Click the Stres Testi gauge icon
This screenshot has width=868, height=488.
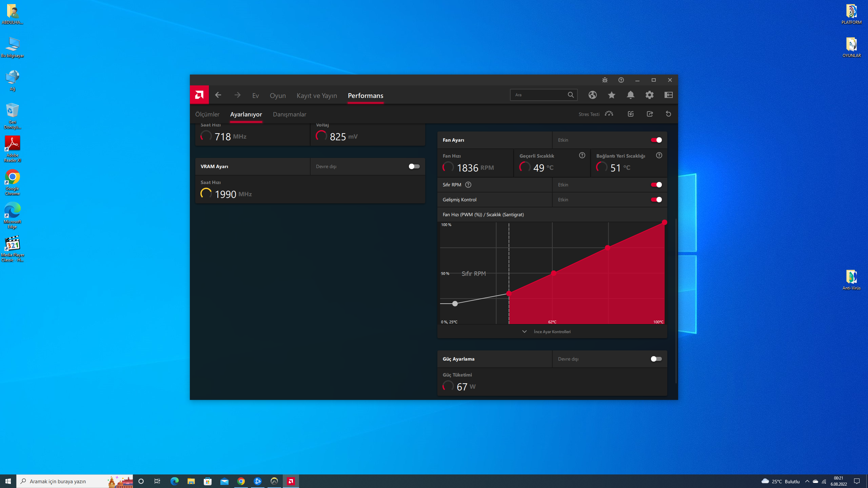click(x=609, y=114)
